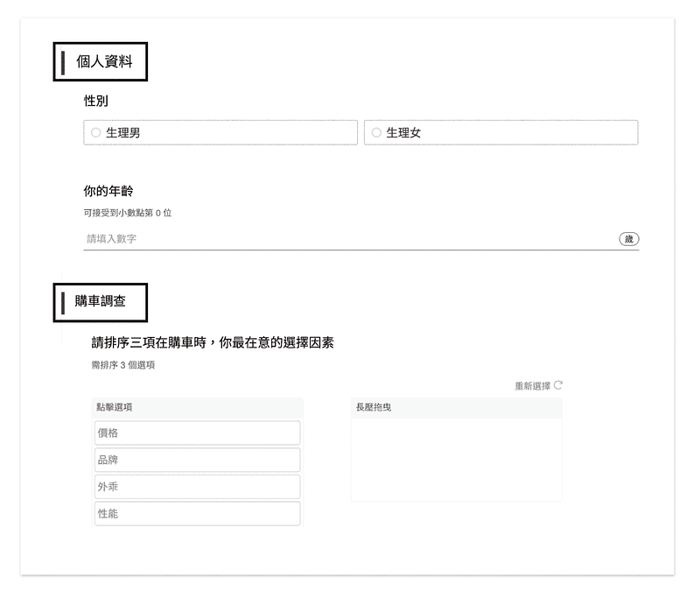Click the hint 需排序 3 個選項
700x605 pixels.
pyautogui.click(x=123, y=365)
